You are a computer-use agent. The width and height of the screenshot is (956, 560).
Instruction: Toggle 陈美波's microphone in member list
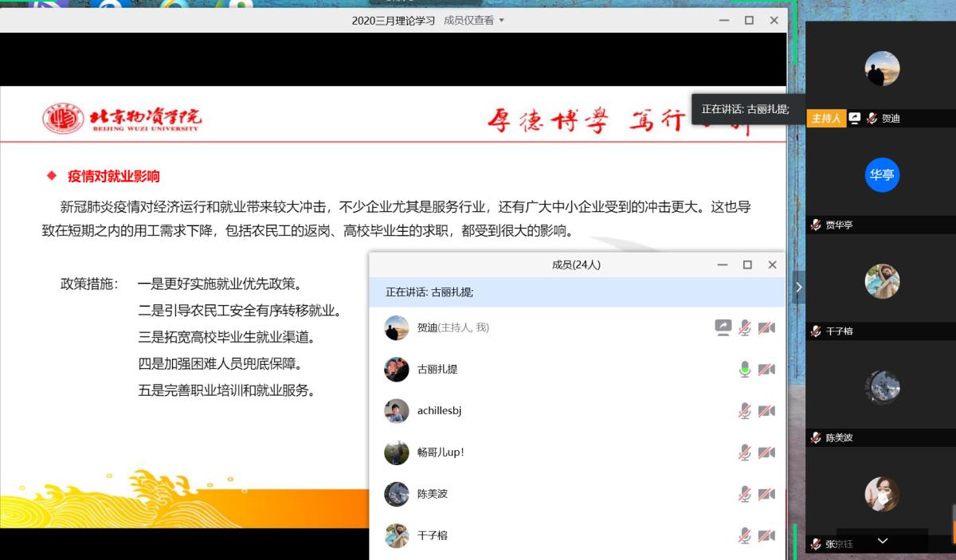[x=745, y=494]
